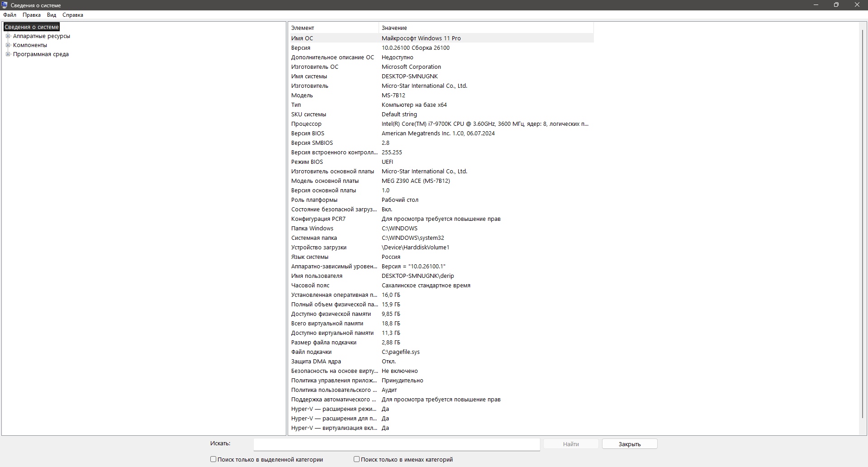Image resolution: width=868 pixels, height=467 pixels.
Task: Select the Папка Windows row
Action: click(441, 229)
